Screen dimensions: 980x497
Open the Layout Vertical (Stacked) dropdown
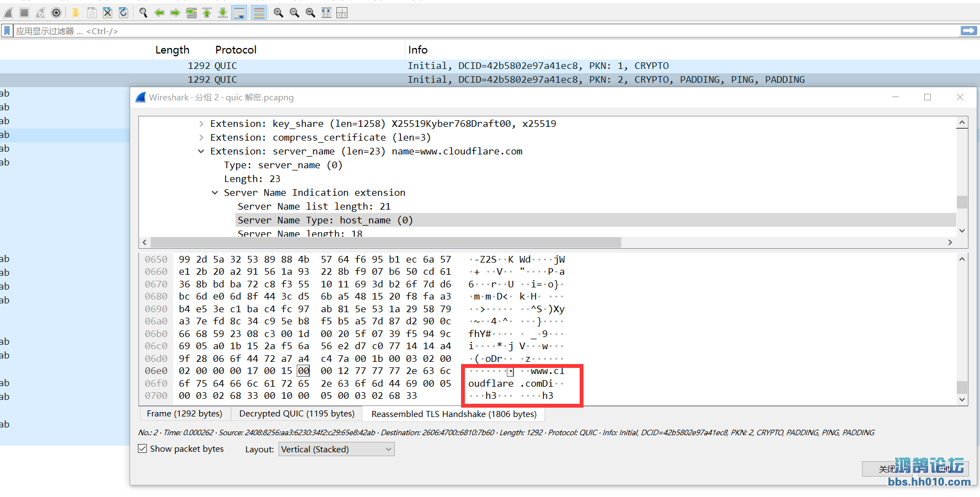click(336, 449)
